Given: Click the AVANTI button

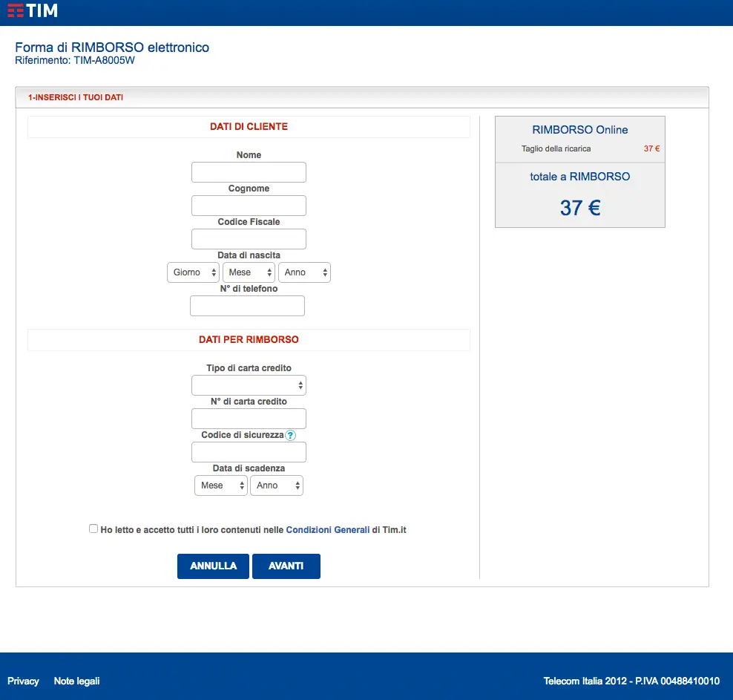Looking at the screenshot, I should (x=286, y=566).
